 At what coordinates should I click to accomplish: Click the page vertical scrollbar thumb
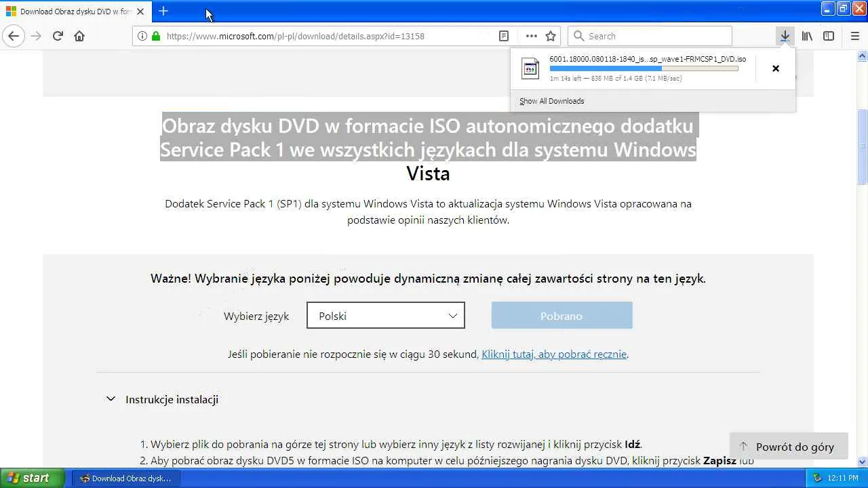click(862, 147)
